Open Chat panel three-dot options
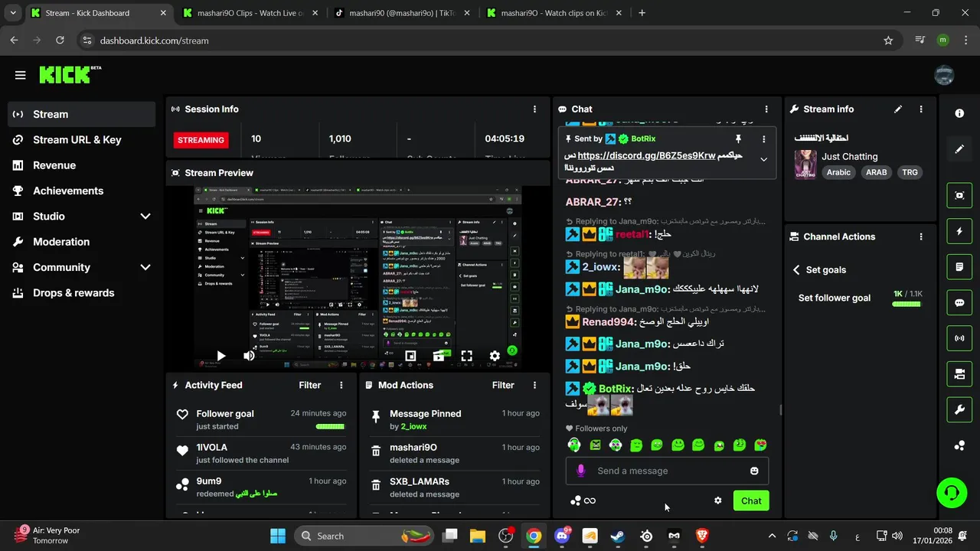Image resolution: width=980 pixels, height=551 pixels. pos(766,109)
